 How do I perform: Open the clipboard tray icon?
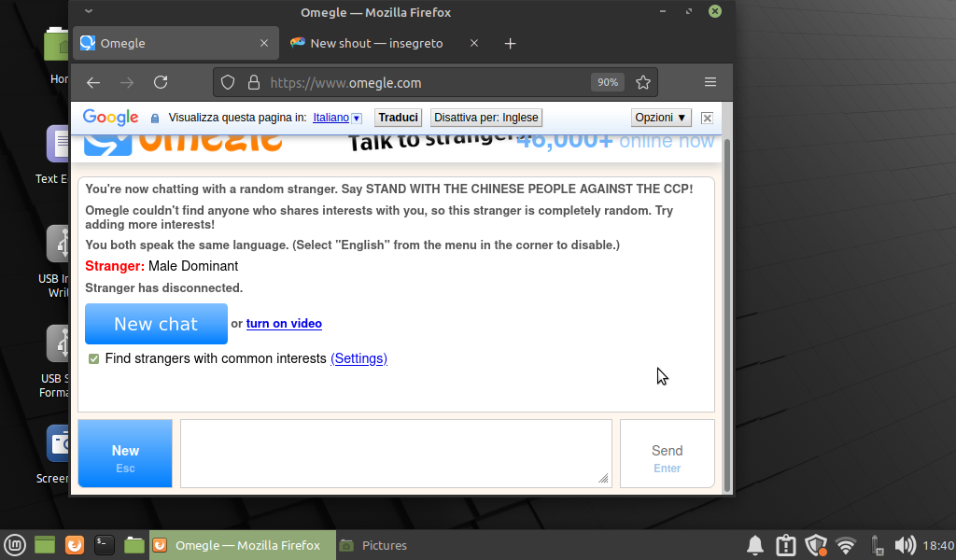point(786,545)
